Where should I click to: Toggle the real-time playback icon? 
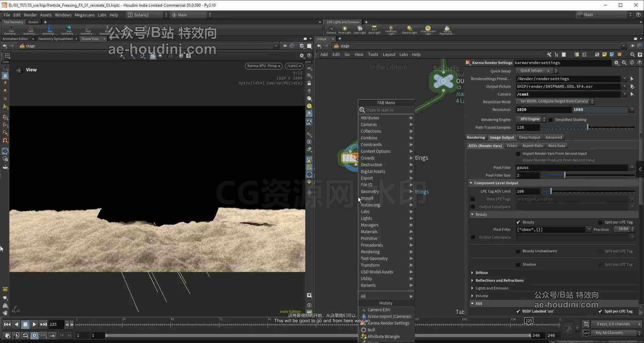34,335
